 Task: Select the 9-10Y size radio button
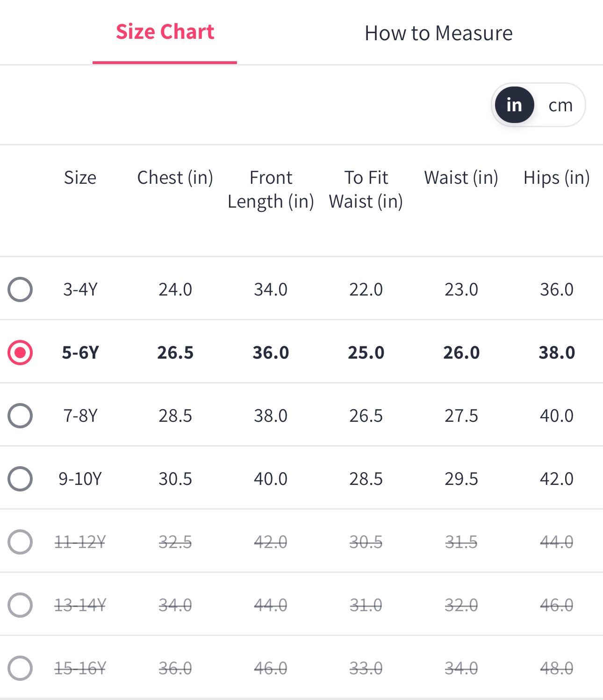(x=20, y=479)
